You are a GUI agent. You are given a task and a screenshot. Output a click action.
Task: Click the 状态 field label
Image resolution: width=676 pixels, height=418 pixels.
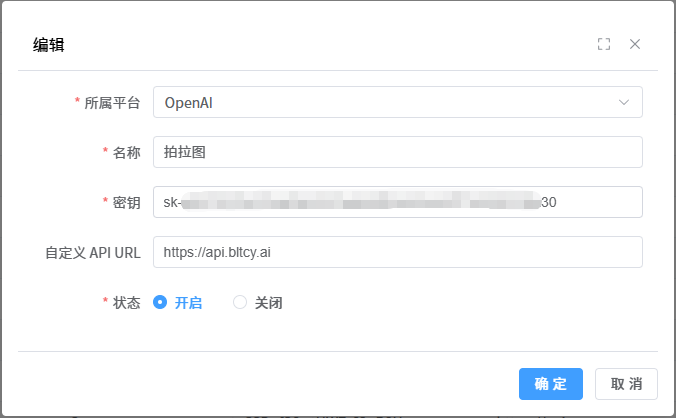click(126, 303)
